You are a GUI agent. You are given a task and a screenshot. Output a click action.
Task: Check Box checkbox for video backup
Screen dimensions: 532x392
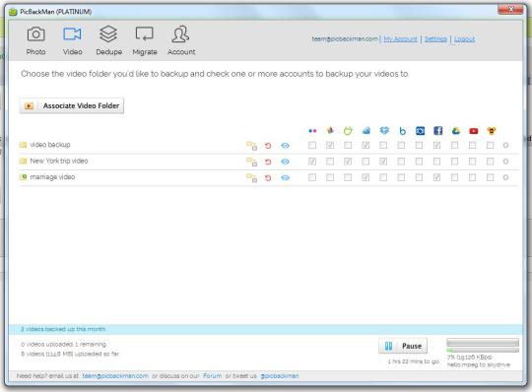pos(401,145)
